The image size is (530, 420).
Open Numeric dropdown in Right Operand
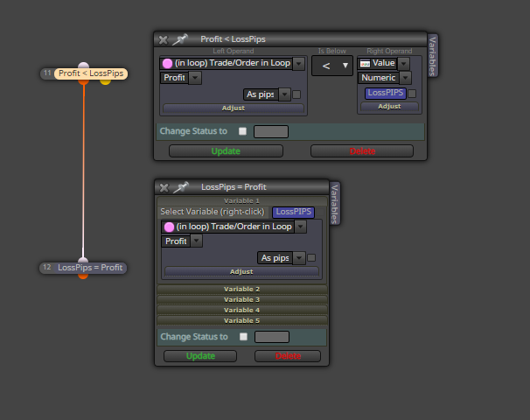click(x=405, y=78)
